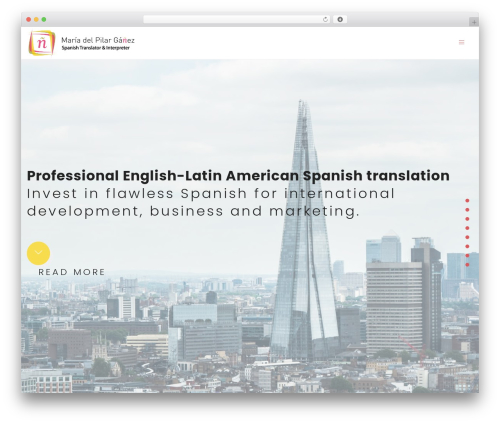Screen dimensions: 500x423
Task: Go to first section navigation dot
Action: click(x=467, y=201)
